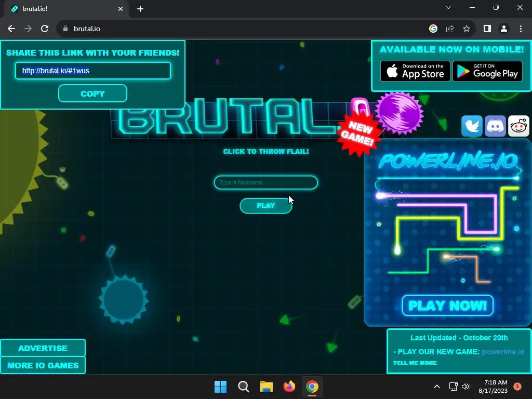Open the Discord server icon
The height and width of the screenshot is (399, 532).
495,126
